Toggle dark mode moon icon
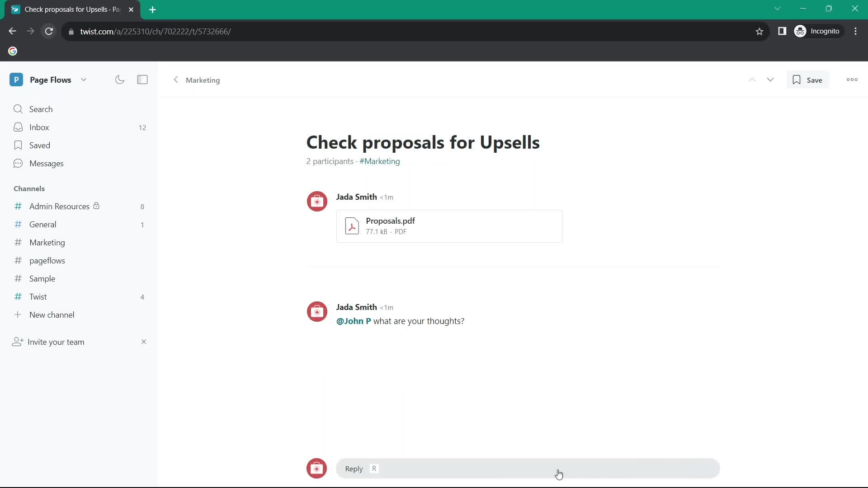Screen dimensions: 868x488 (120, 79)
